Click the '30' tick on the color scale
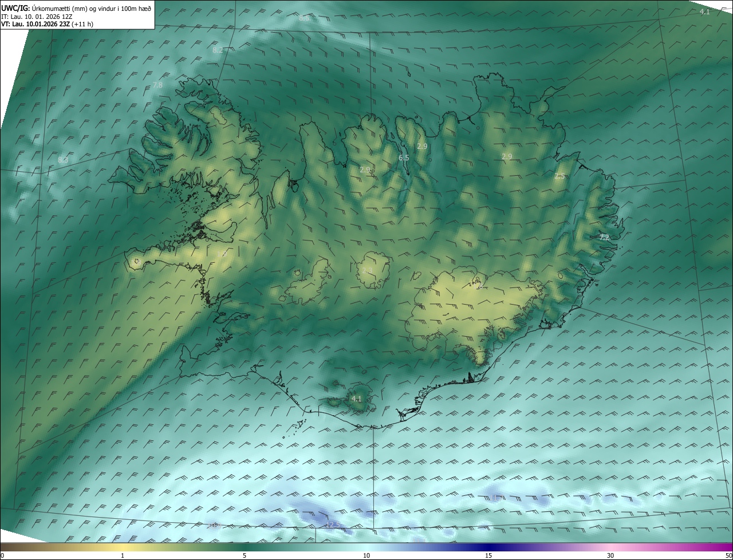Screen dimensions: 733x560 (610, 555)
